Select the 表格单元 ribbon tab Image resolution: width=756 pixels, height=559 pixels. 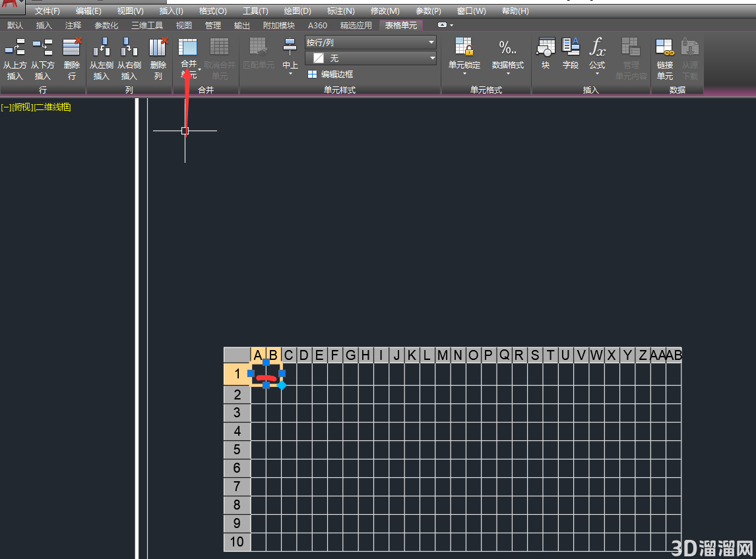(400, 25)
